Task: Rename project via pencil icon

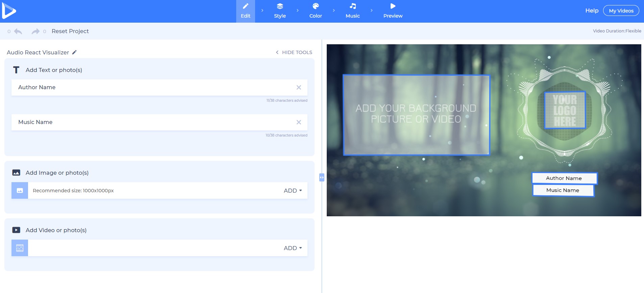Action: tap(75, 52)
